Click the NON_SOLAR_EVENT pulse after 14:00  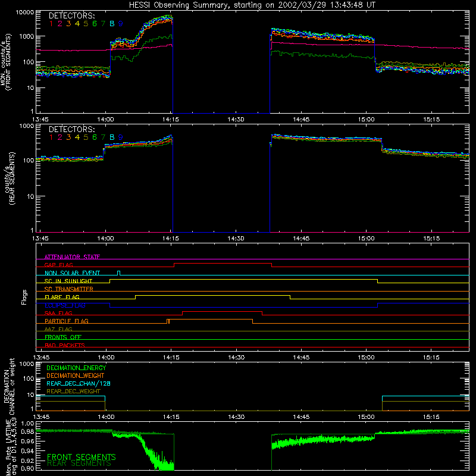(118, 273)
